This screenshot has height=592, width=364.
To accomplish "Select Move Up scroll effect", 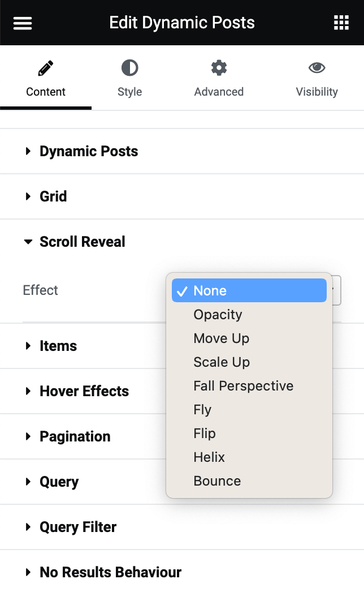I will point(221,338).
